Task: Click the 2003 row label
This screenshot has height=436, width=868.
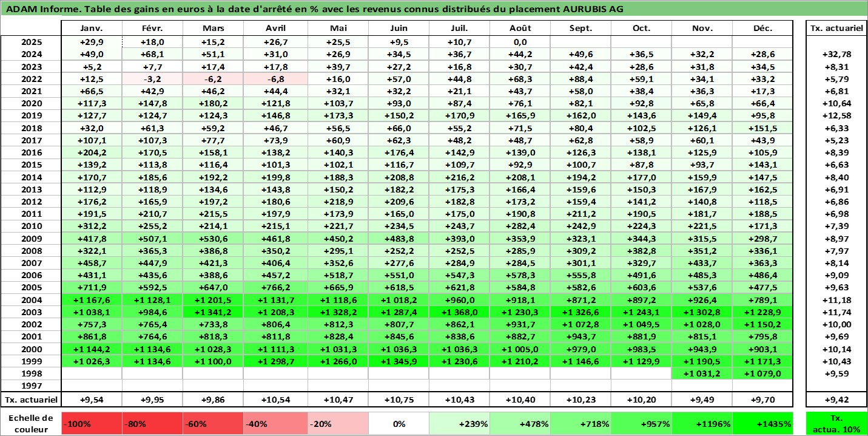Action: pos(31,312)
